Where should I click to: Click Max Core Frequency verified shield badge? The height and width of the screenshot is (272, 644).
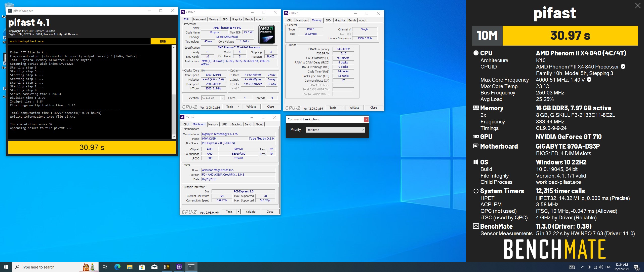point(589,80)
